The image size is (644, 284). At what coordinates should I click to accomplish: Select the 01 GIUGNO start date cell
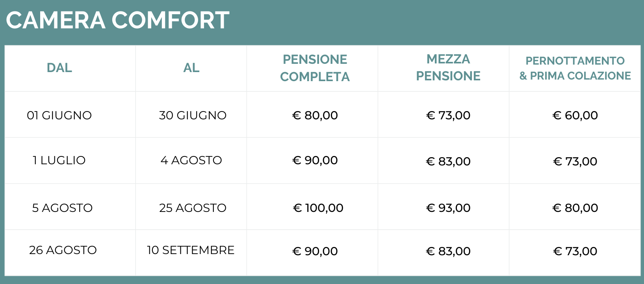click(x=59, y=115)
